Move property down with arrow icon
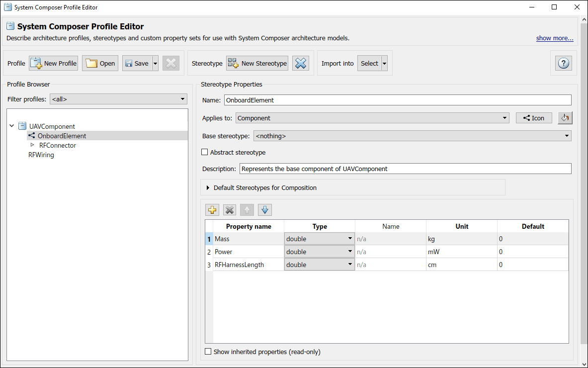 click(x=265, y=210)
